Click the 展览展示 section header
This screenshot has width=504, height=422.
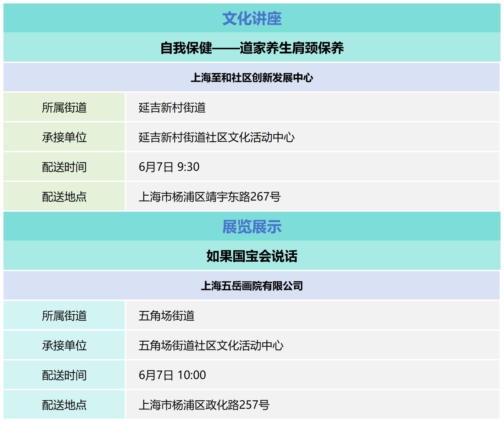point(252,227)
